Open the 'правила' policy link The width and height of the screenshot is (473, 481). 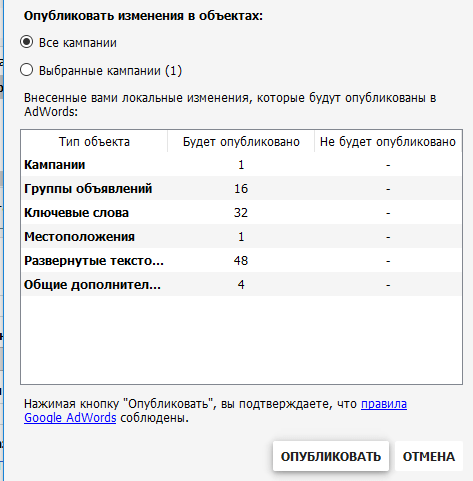coord(384,404)
